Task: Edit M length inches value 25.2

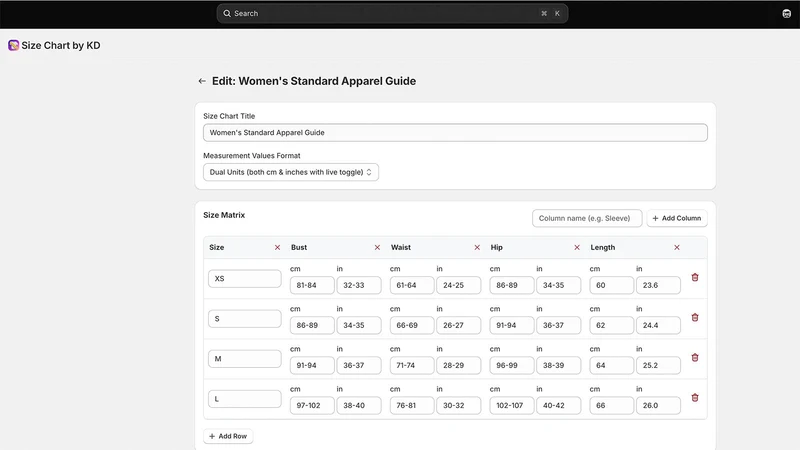Action: tap(658, 365)
